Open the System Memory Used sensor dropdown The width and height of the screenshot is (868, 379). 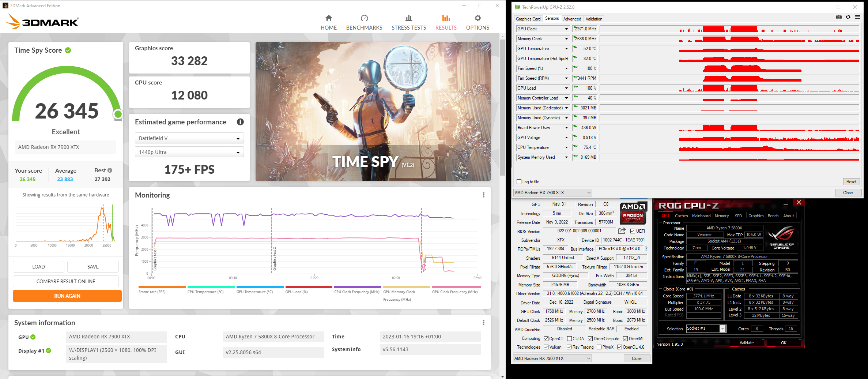pos(566,157)
